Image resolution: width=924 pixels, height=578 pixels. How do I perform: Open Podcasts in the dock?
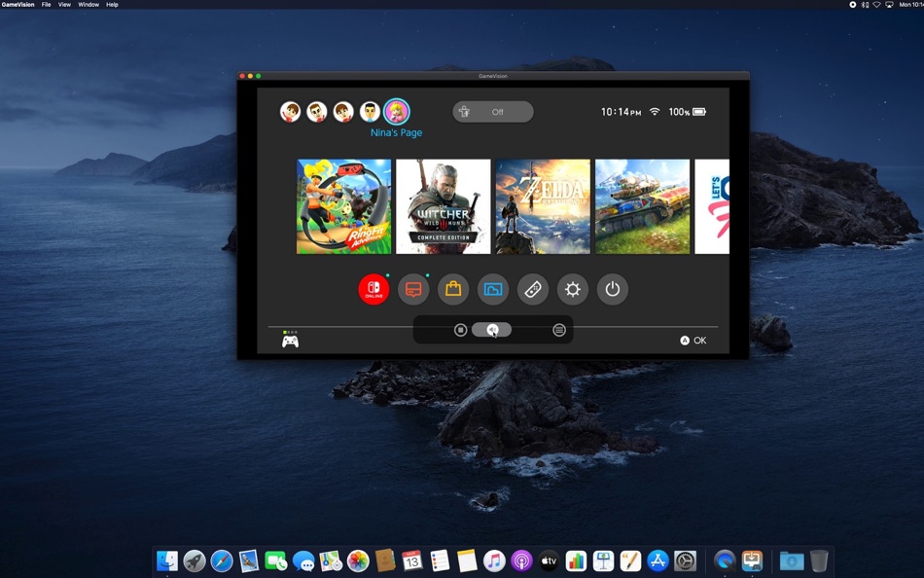(x=521, y=560)
